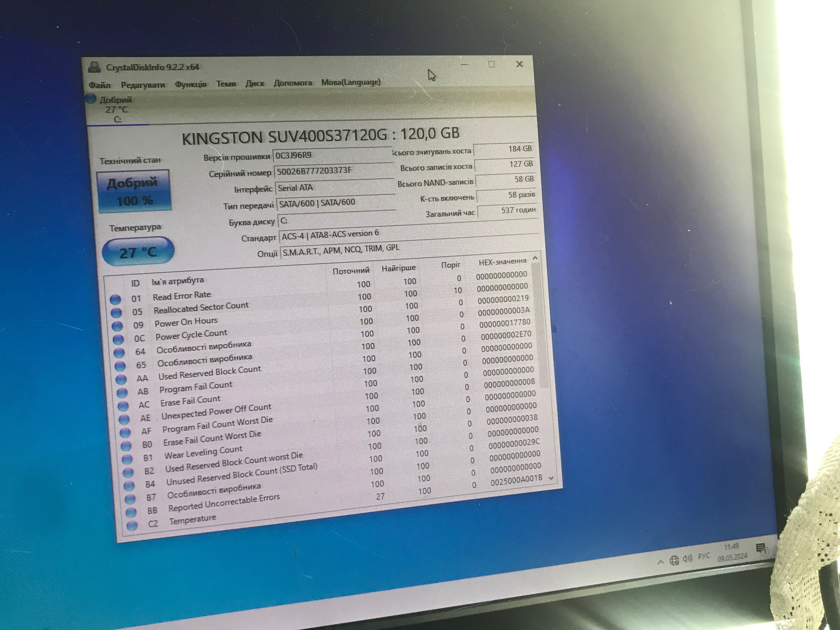Viewport: 840px width, 630px height.
Task: Click the KINGSTON SUV400S37120G disk title
Action: pos(320,136)
